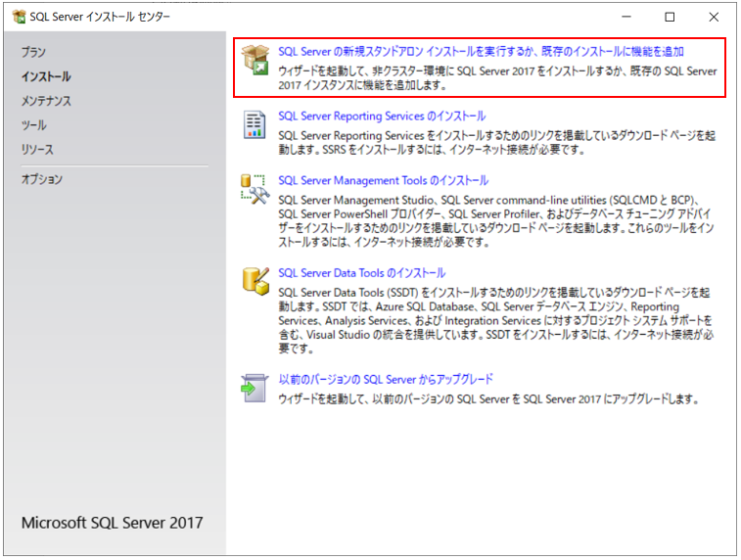Open SQL Server Reporting Services のインストール link
The image size is (741, 560).
(382, 116)
